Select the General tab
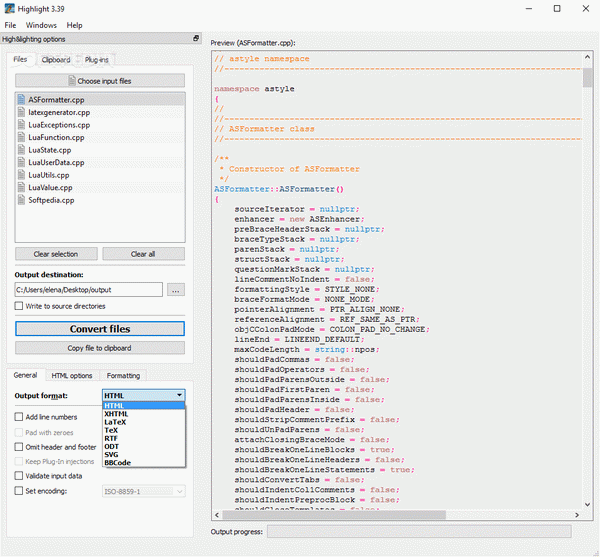Image resolution: width=600 pixels, height=557 pixels. (25, 375)
